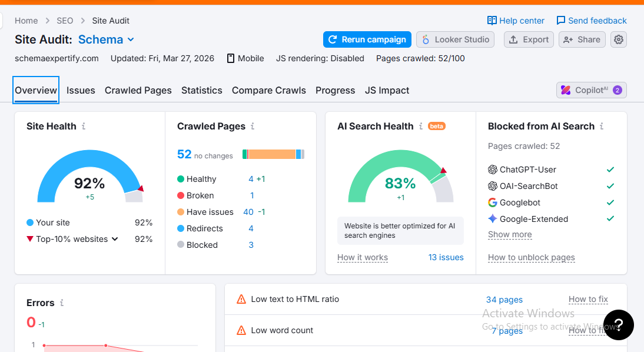This screenshot has height=352, width=644.
Task: Click Send feedback link
Action: tap(592, 21)
